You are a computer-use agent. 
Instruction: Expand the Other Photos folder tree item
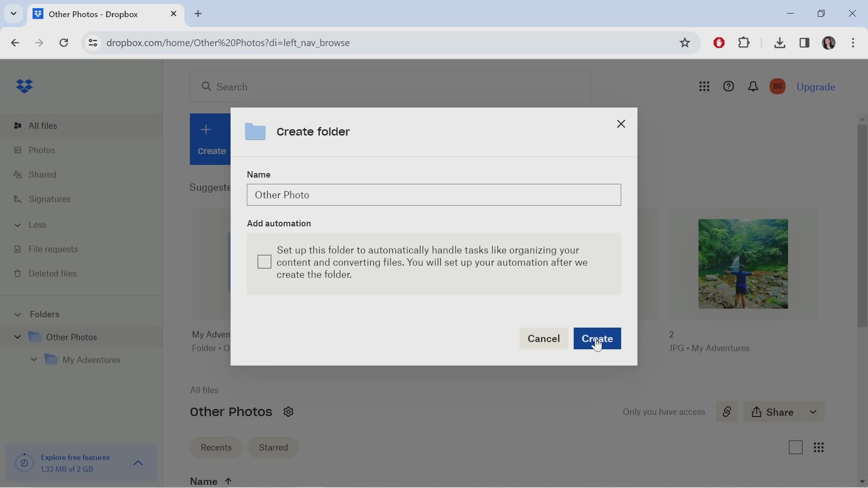[17, 337]
